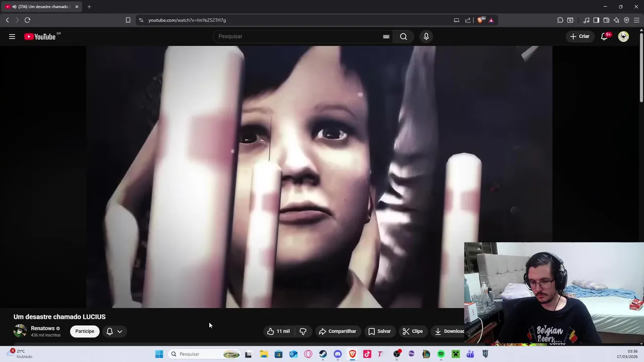The width and height of the screenshot is (644, 362).
Task: Click Clipe to create a clip
Action: (413, 331)
